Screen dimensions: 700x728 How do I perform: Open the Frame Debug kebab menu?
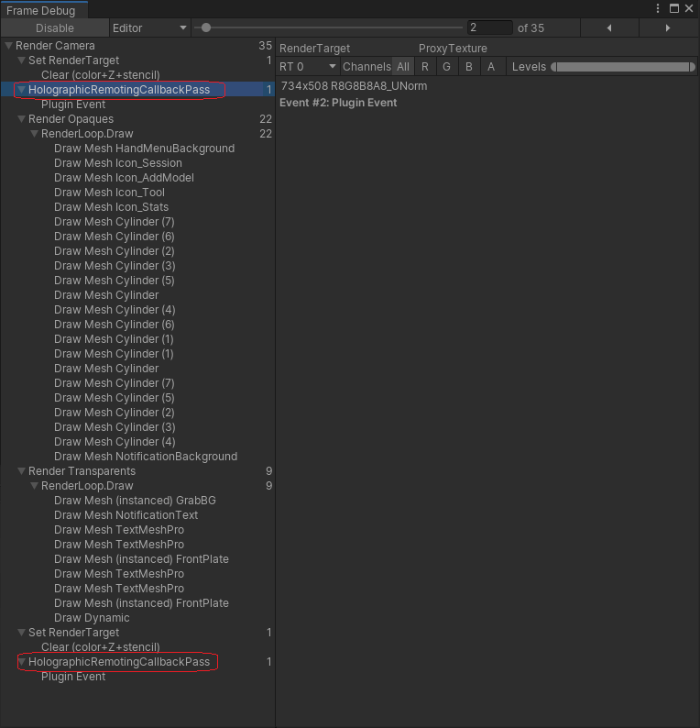click(x=657, y=8)
